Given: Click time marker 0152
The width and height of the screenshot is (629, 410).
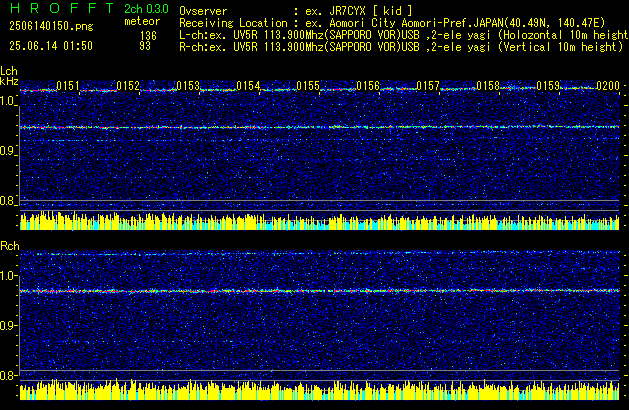Looking at the screenshot, I should click(x=128, y=85).
